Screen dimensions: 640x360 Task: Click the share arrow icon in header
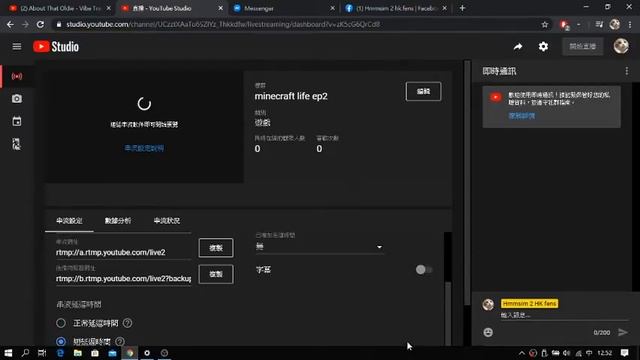tap(518, 47)
